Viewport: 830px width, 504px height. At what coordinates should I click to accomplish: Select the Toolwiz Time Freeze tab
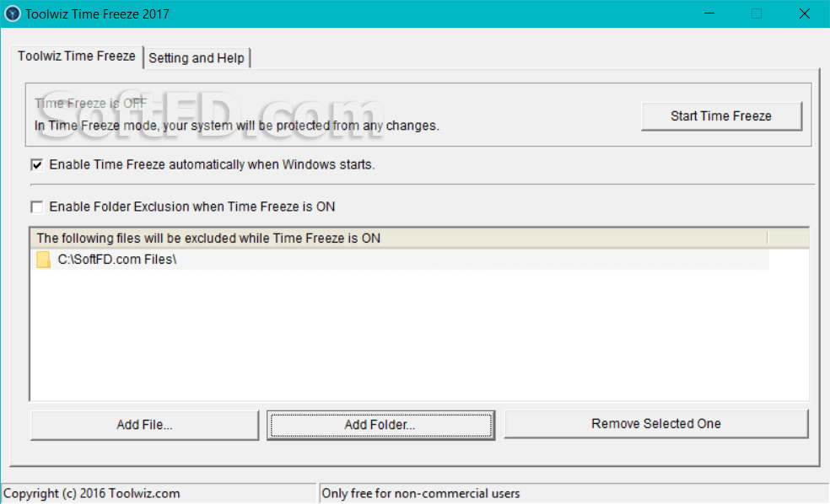[x=77, y=56]
